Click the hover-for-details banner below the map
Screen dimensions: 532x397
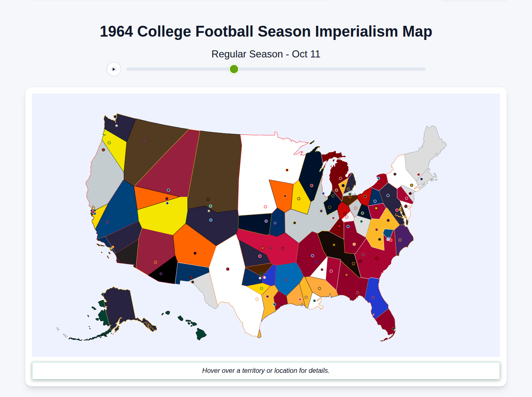pyautogui.click(x=266, y=370)
